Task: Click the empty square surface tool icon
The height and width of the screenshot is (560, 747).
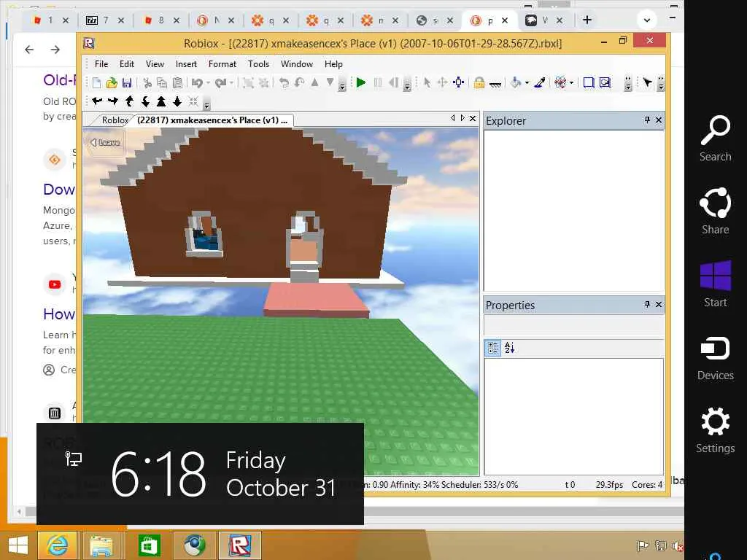Action: click(x=589, y=83)
